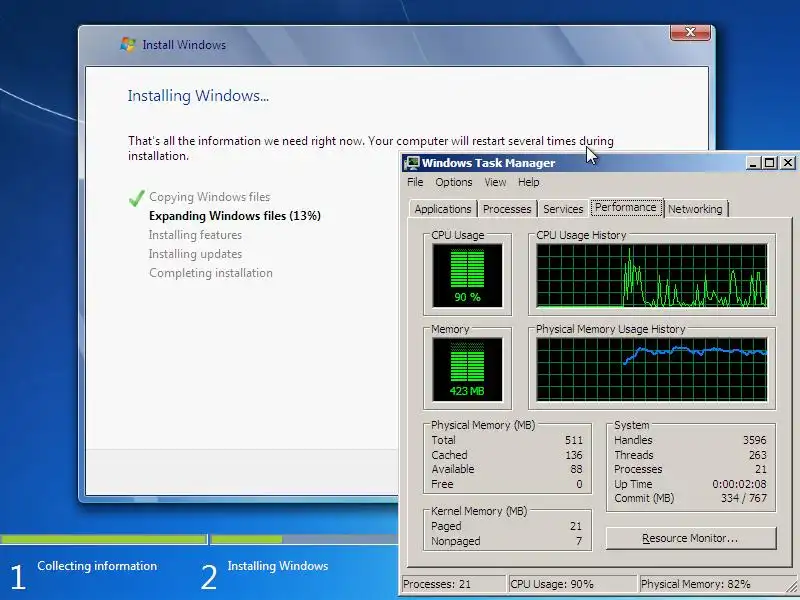Open the Options menu in Task Manager
The width and height of the screenshot is (800, 600).
[454, 182]
